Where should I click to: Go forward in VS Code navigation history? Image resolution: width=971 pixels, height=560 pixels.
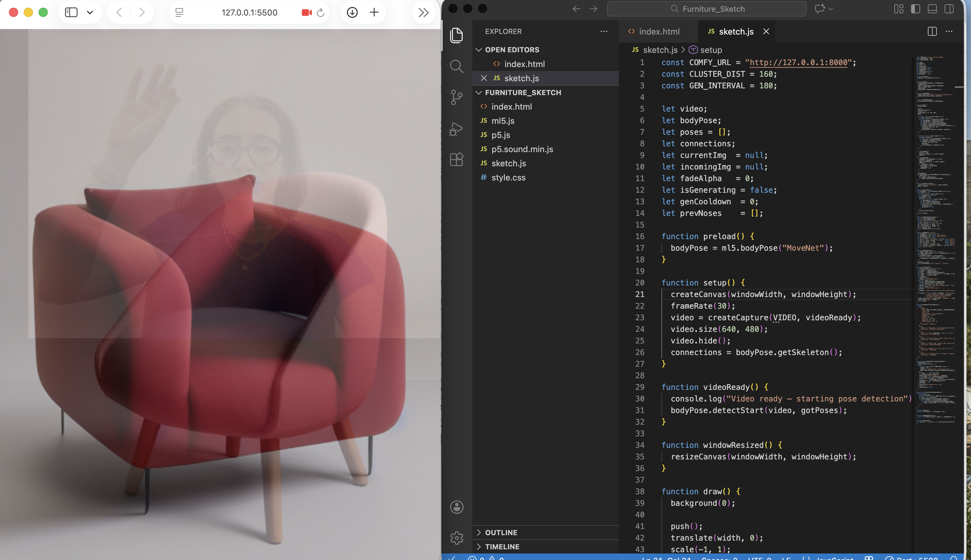point(593,9)
